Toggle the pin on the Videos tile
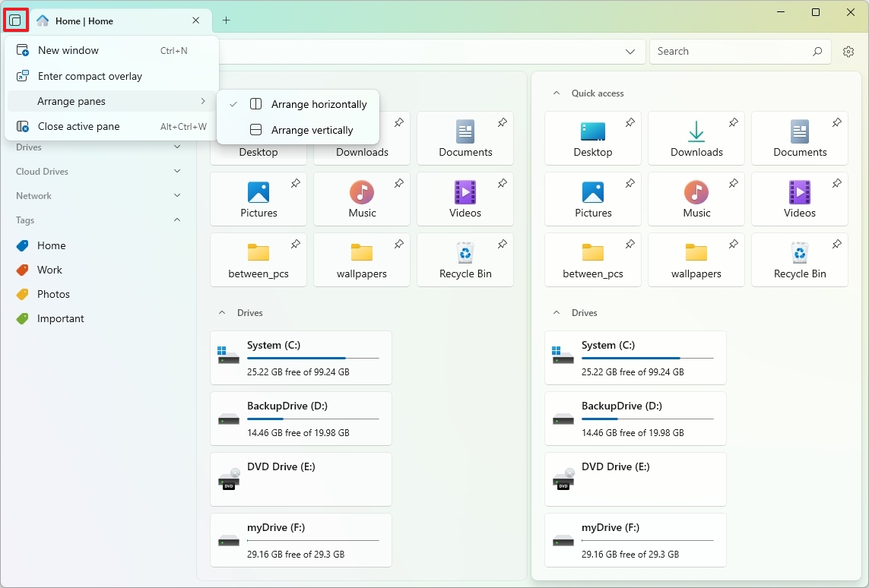The width and height of the screenshot is (869, 588). click(502, 183)
